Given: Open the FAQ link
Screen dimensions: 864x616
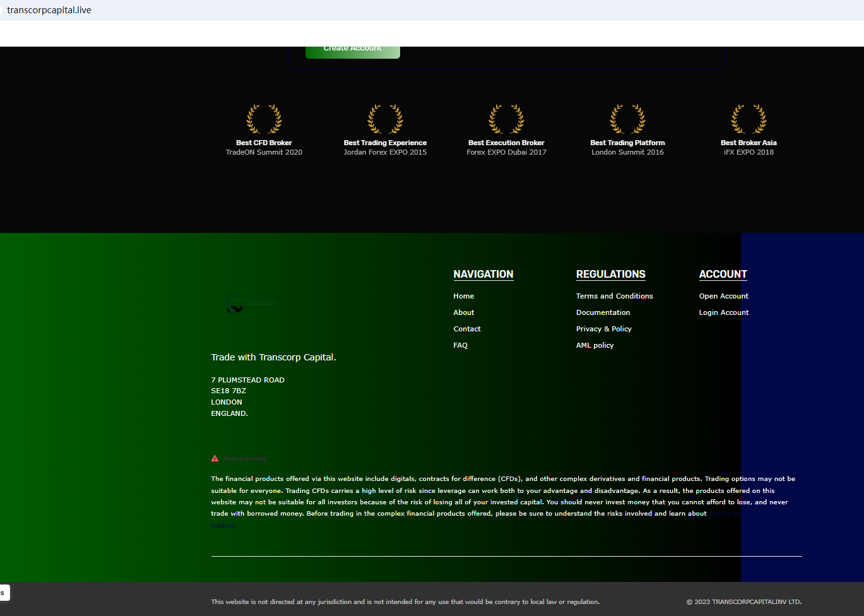Looking at the screenshot, I should click(x=460, y=345).
